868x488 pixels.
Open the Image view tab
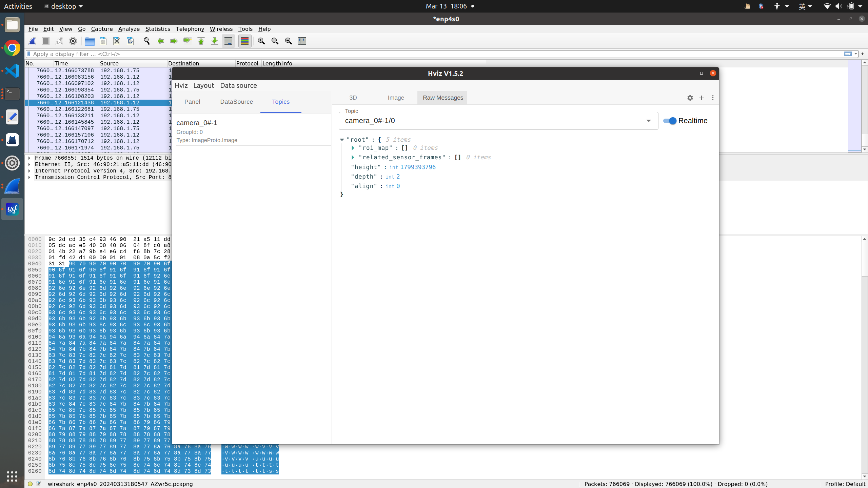pos(396,98)
